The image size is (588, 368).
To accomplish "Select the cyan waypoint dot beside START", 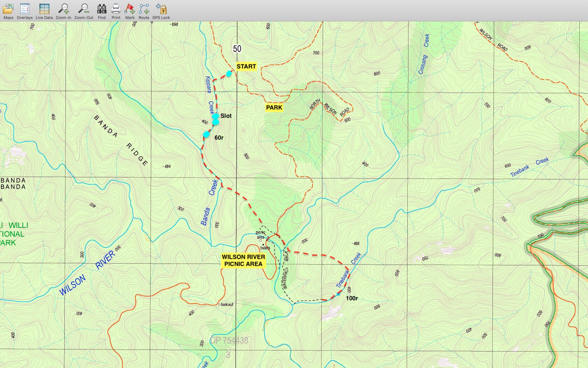I will pos(229,74).
